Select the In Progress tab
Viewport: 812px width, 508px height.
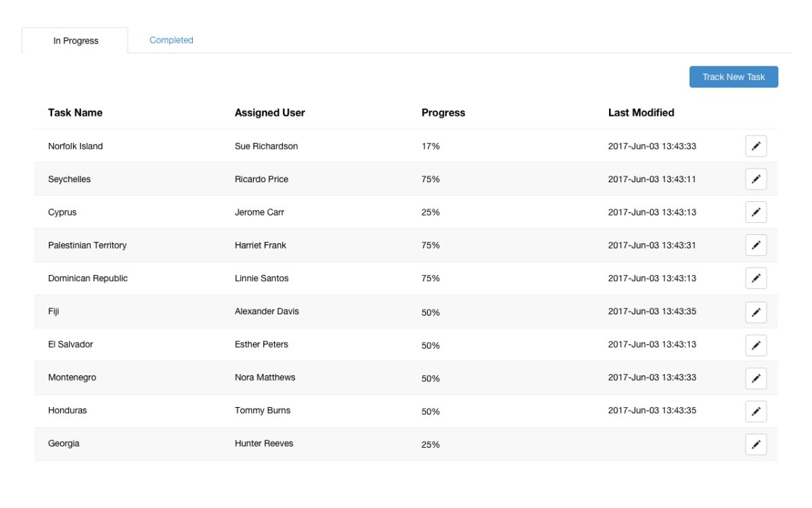(x=75, y=41)
